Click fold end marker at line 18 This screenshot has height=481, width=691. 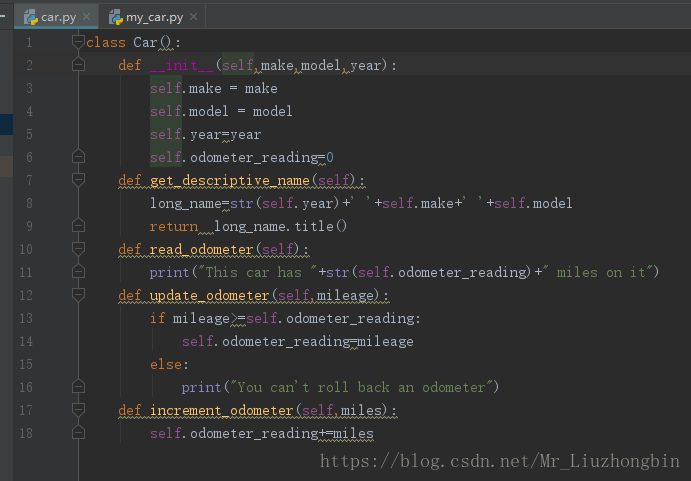click(78, 433)
